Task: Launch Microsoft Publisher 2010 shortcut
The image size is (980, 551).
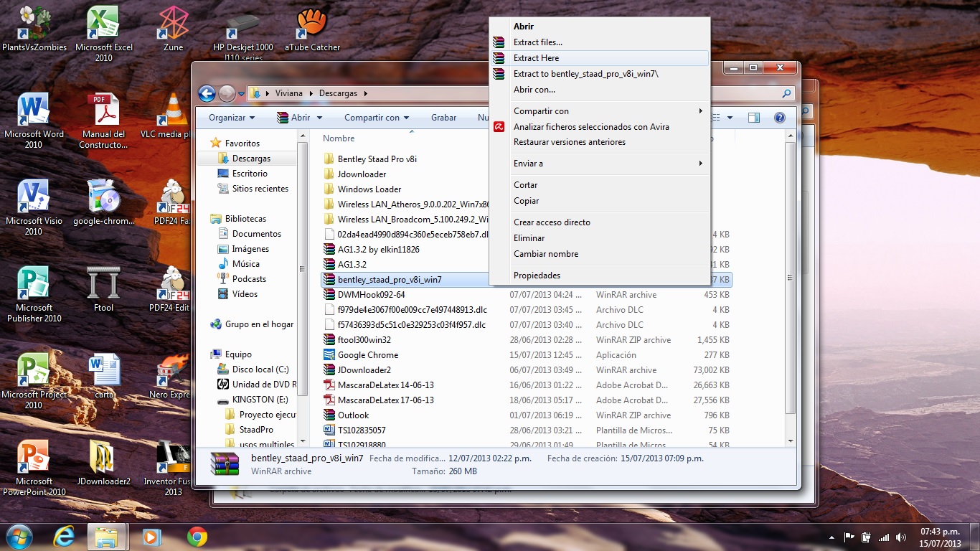Action: (34, 294)
